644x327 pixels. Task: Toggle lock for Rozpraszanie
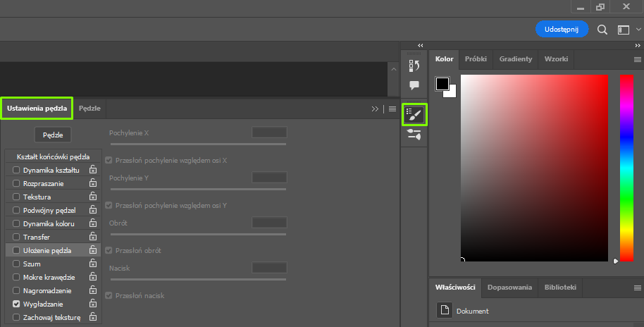[x=93, y=183]
